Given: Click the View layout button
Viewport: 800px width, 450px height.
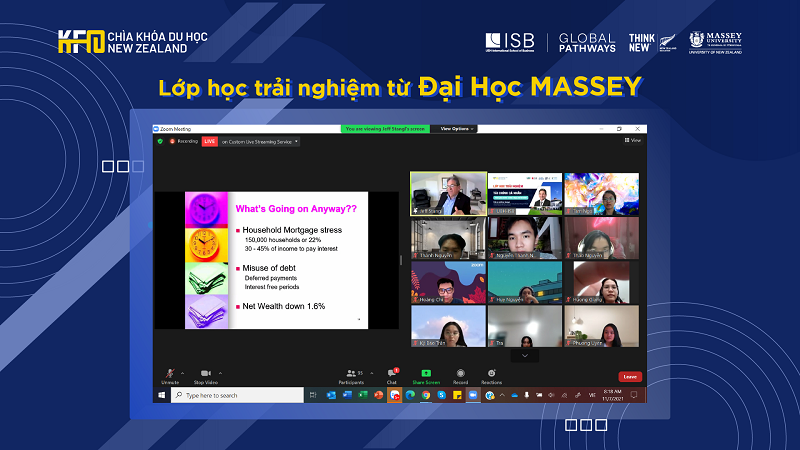Looking at the screenshot, I should pos(633,140).
